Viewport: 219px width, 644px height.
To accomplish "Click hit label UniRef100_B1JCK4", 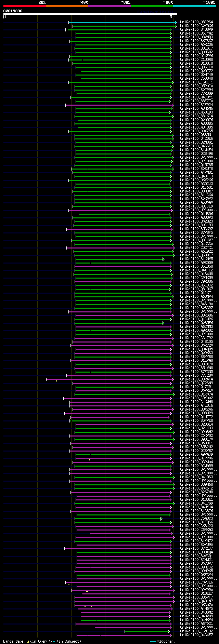I will (196, 195).
